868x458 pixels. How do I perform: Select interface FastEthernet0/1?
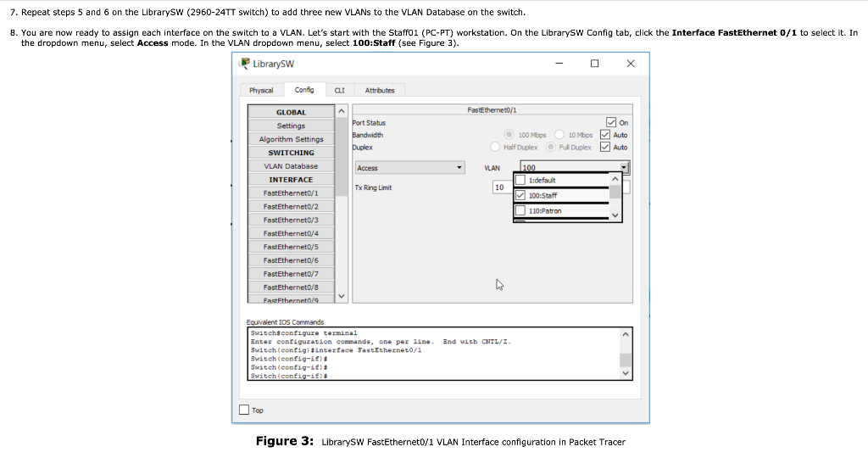[x=292, y=193]
